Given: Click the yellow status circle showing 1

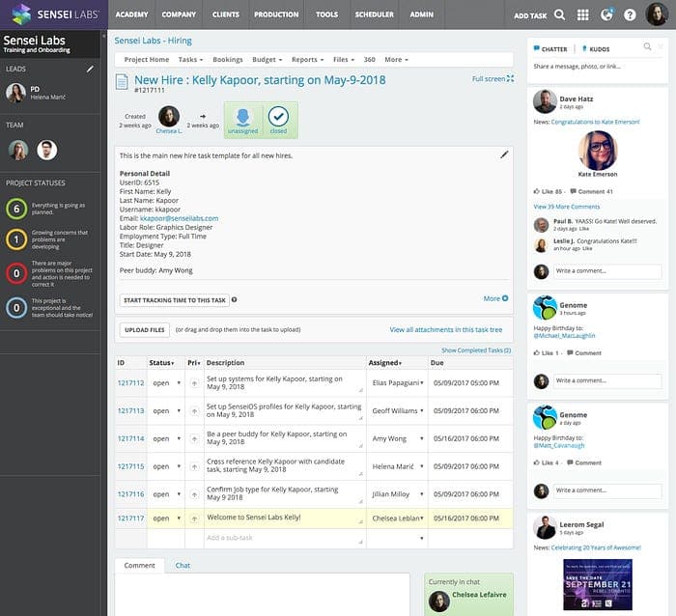Looking at the screenshot, I should tap(16, 239).
